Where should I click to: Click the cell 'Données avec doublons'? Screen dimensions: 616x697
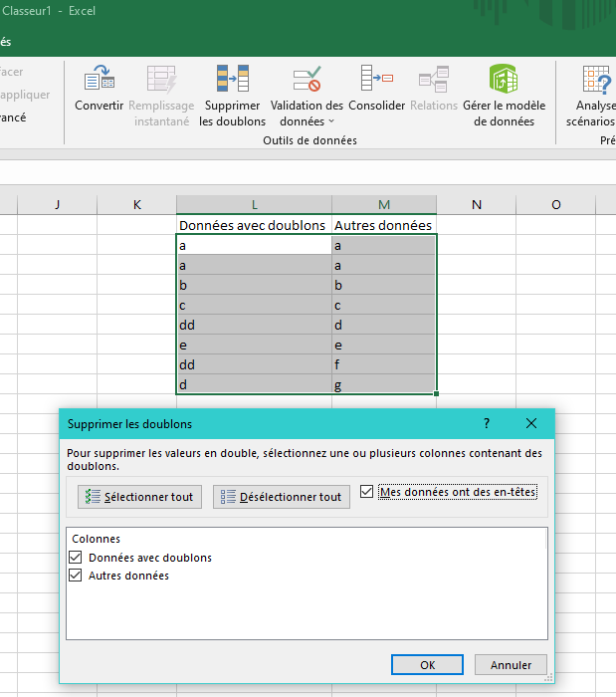[254, 225]
